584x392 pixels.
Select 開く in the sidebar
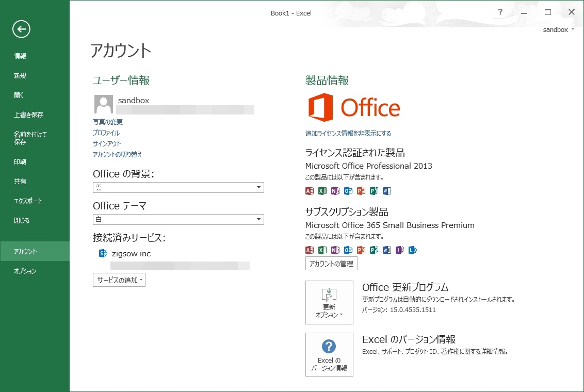pyautogui.click(x=19, y=95)
